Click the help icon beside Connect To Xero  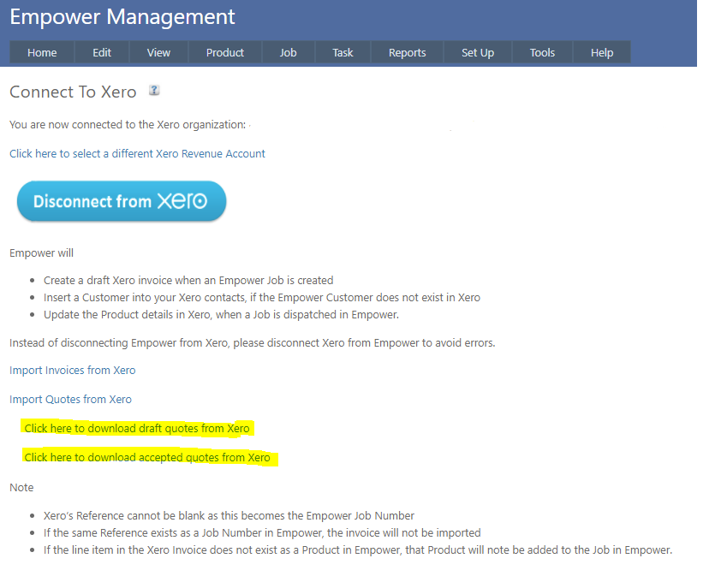click(154, 90)
